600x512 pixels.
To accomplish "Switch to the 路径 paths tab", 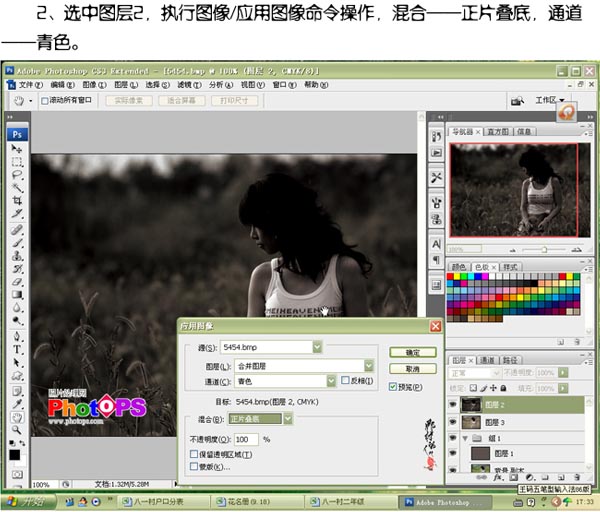I will point(510,360).
